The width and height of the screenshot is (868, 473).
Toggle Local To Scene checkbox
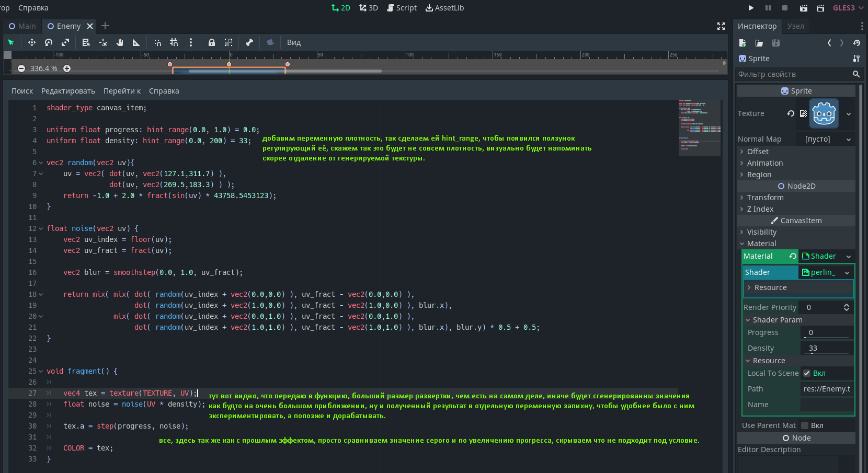point(807,373)
